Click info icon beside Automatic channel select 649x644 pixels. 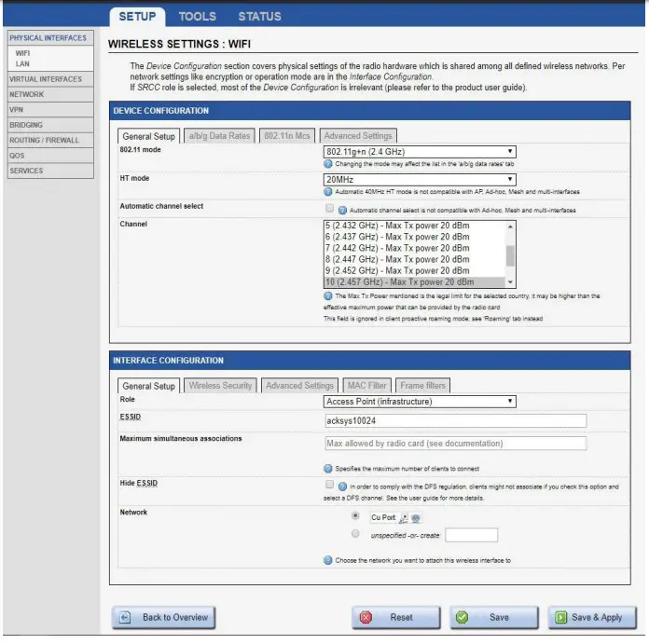(342, 210)
